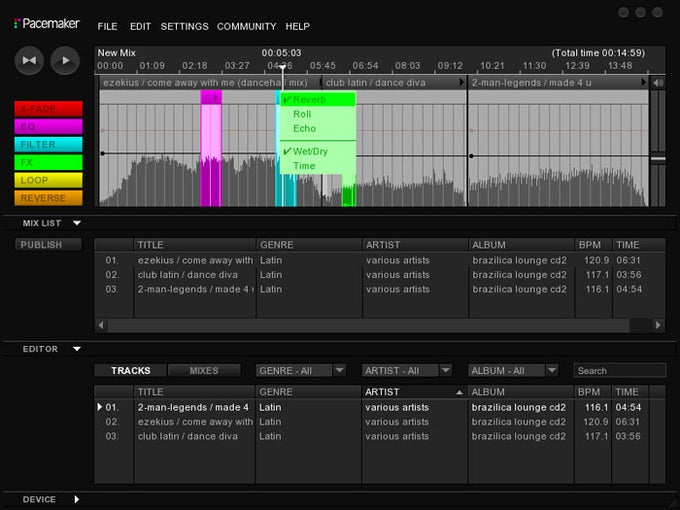This screenshot has height=510, width=680.
Task: Switch to the MIXES tab
Action: click(x=204, y=370)
